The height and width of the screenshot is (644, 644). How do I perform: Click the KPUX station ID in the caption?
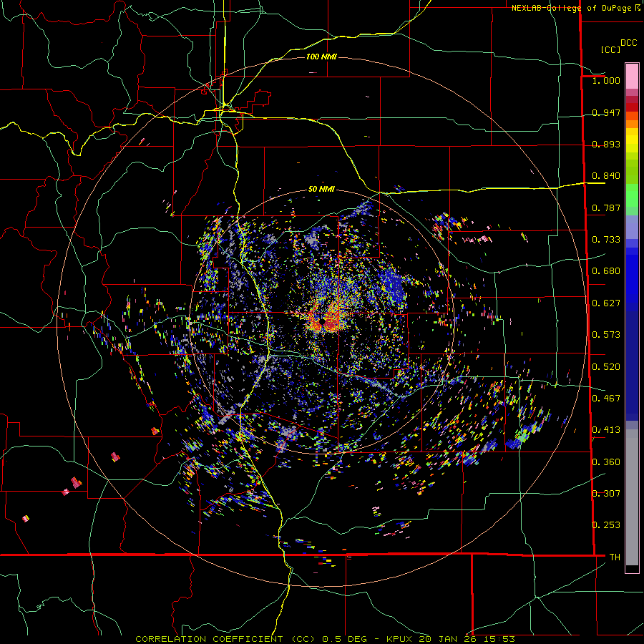coord(401,639)
